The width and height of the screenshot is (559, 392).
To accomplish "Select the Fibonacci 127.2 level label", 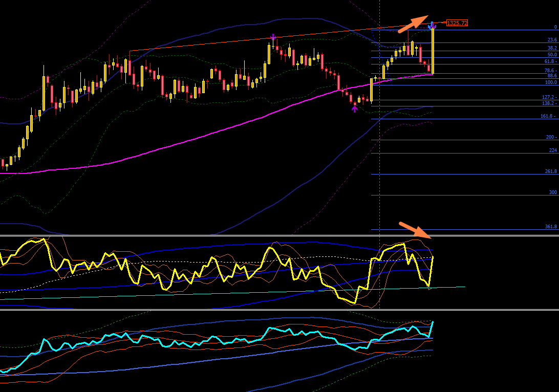I will [549, 97].
